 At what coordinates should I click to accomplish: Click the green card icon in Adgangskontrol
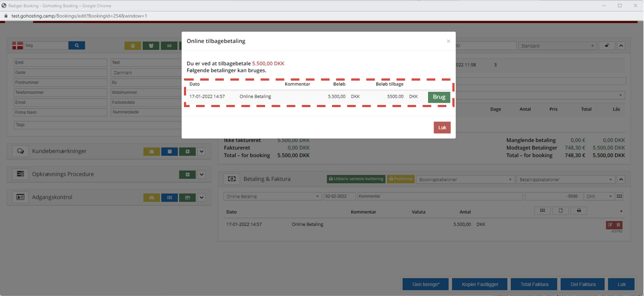(187, 198)
